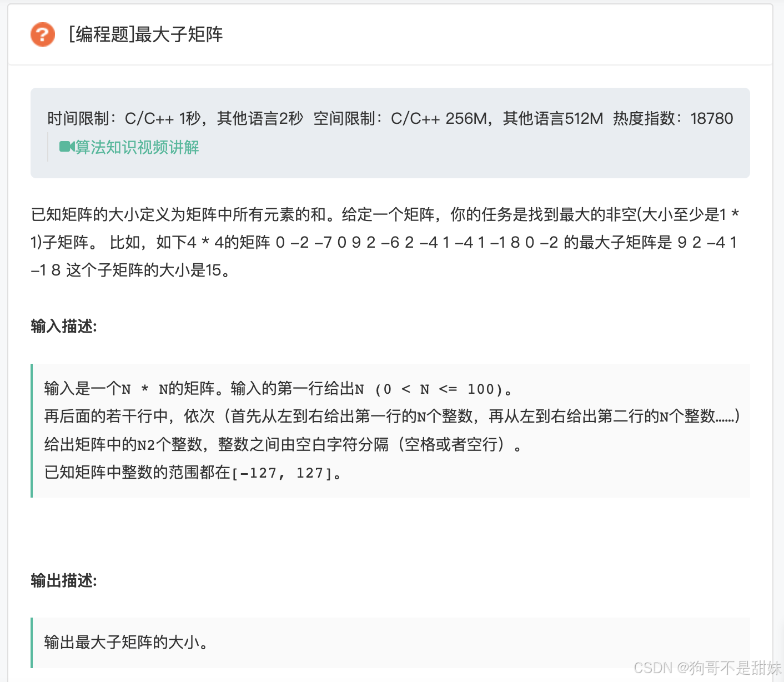Click the text 空间限制：C/C++ 256M
This screenshot has width=784, height=682.
coord(400,118)
